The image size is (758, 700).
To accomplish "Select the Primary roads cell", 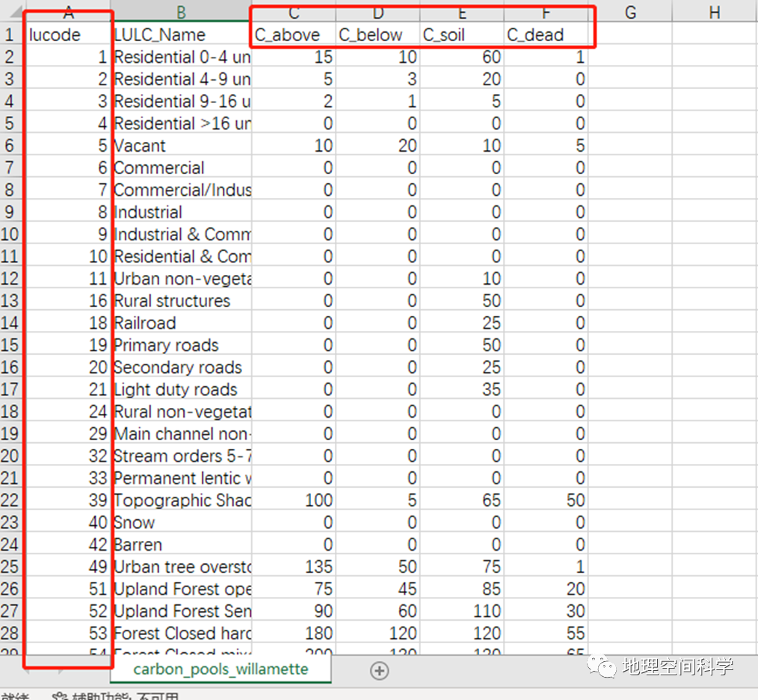I will [x=182, y=345].
